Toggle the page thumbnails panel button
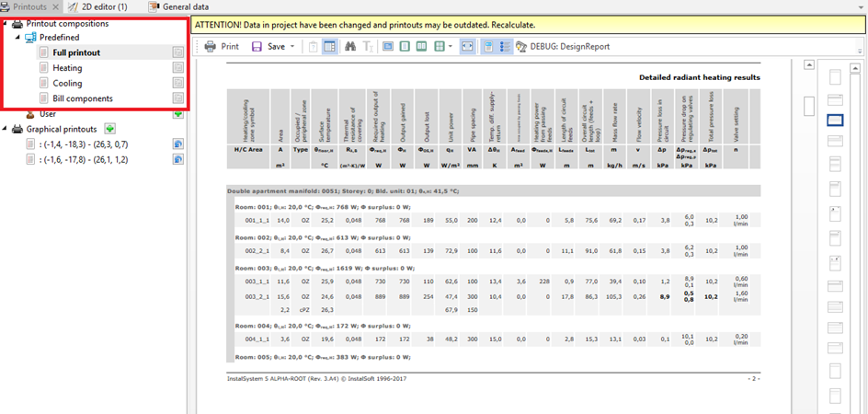 coord(487,46)
